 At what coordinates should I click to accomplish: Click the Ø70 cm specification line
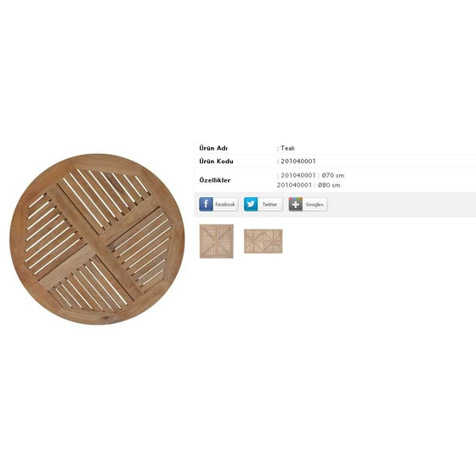pos(310,175)
